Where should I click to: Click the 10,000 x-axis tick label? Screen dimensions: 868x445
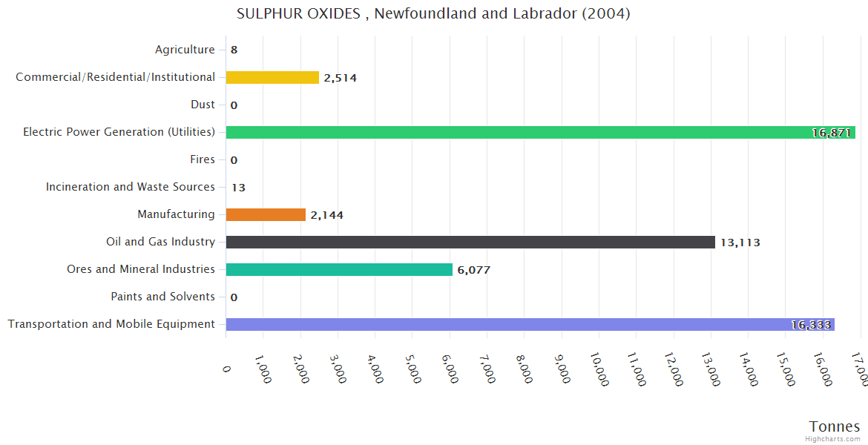click(x=599, y=369)
